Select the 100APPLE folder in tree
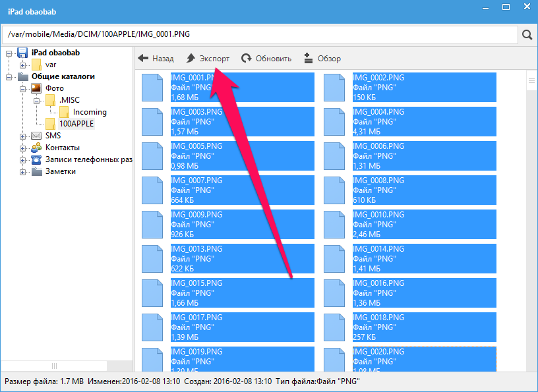Viewport: 538px width, 392px height. [76, 124]
